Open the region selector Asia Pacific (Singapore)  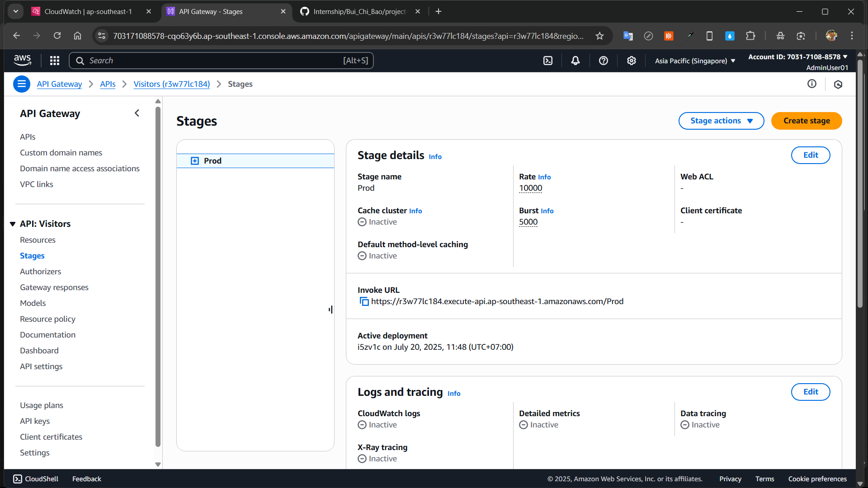(695, 61)
